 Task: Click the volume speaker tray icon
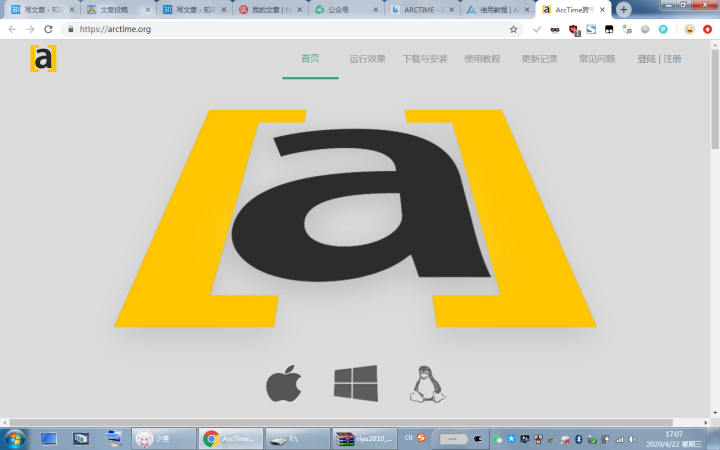click(633, 439)
